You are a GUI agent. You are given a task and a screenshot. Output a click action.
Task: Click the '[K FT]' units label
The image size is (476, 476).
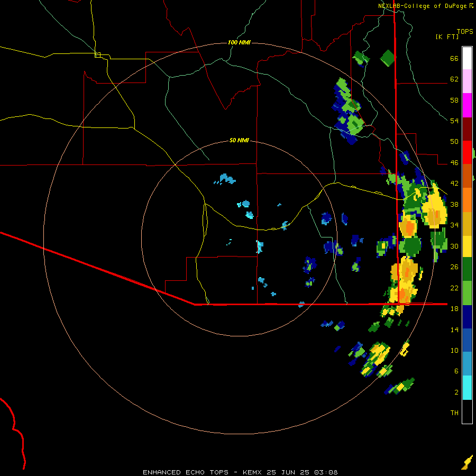[447, 37]
